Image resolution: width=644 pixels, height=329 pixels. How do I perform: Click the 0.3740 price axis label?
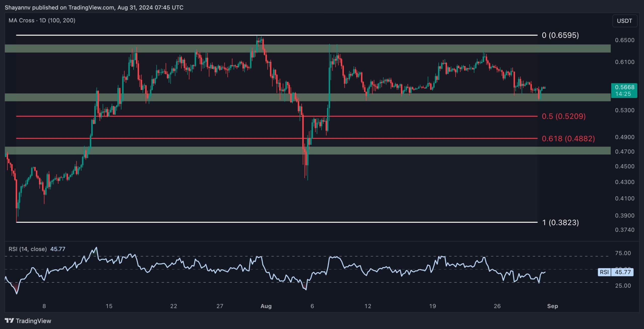click(625, 230)
